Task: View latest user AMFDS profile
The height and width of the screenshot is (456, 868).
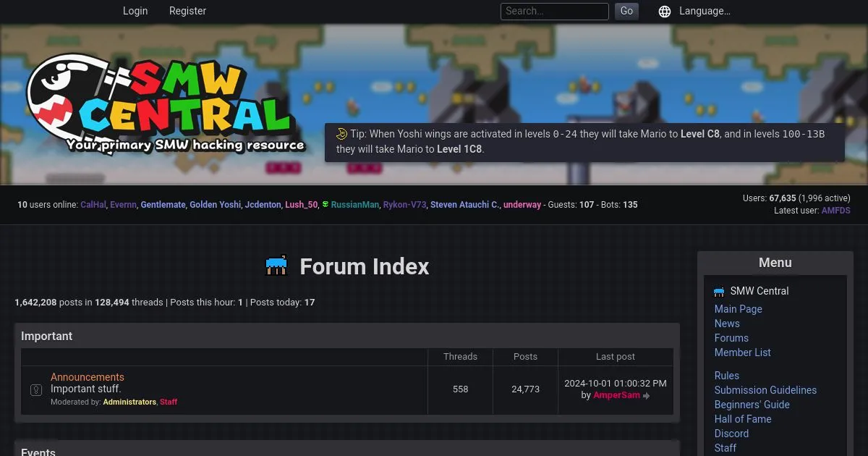Action: point(835,211)
